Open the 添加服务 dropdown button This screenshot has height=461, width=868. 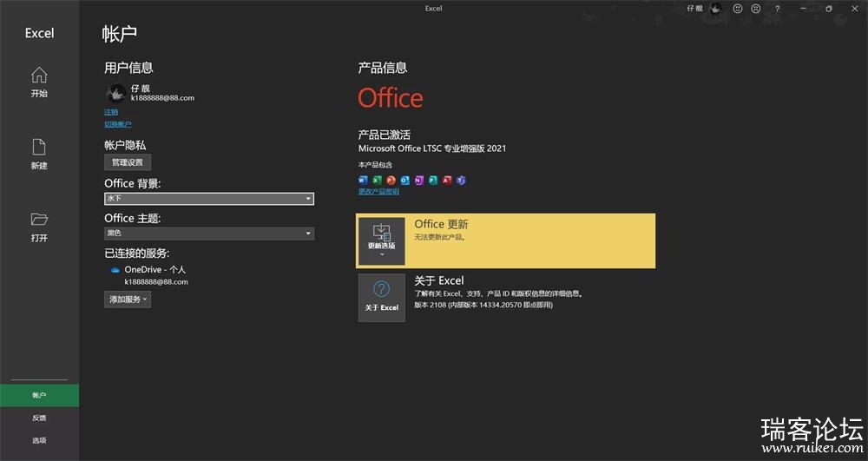pyautogui.click(x=128, y=300)
